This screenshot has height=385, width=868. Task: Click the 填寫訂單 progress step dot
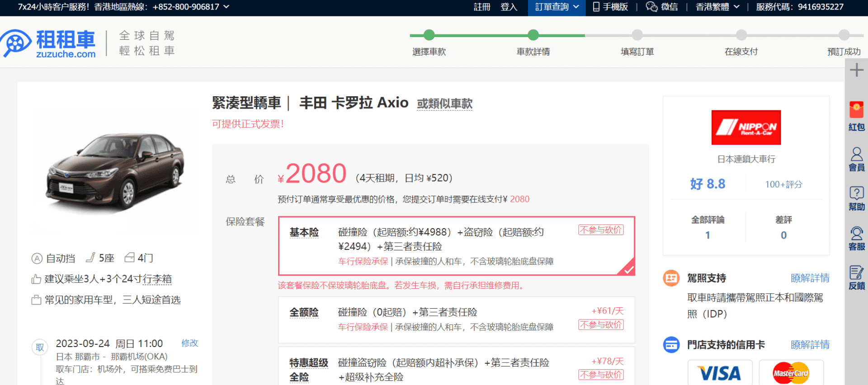tap(637, 35)
